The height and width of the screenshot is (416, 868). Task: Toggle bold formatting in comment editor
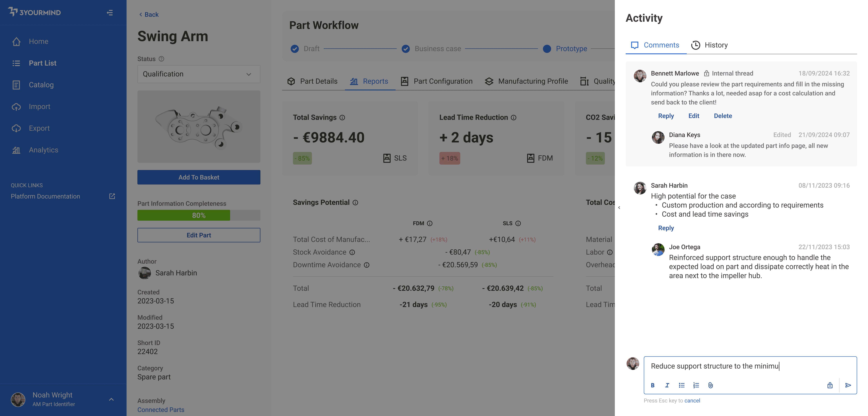click(x=653, y=385)
